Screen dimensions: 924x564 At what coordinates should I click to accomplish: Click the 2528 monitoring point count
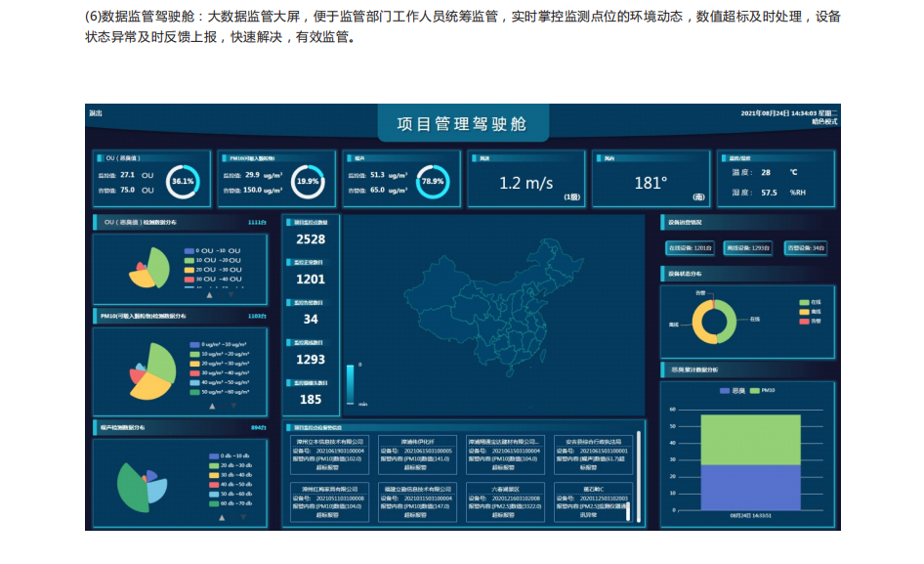[311, 239]
